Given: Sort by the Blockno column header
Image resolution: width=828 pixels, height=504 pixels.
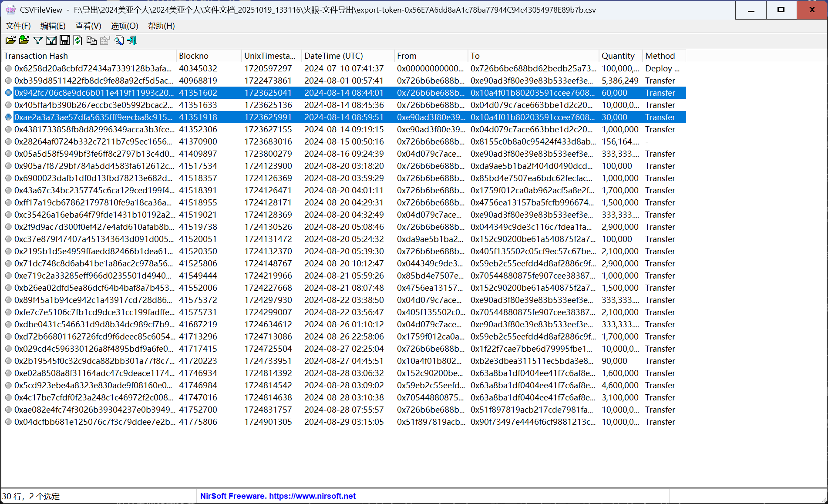Looking at the screenshot, I should point(208,56).
